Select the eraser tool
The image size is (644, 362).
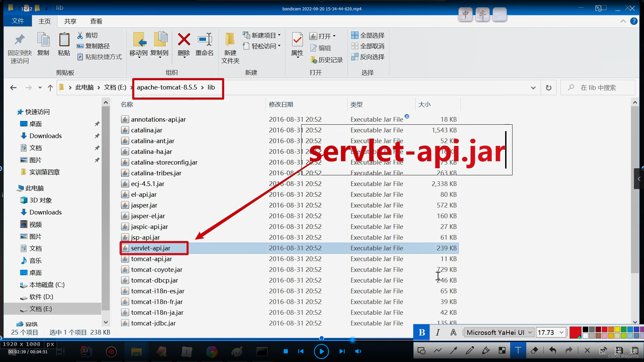pyautogui.click(x=534, y=351)
